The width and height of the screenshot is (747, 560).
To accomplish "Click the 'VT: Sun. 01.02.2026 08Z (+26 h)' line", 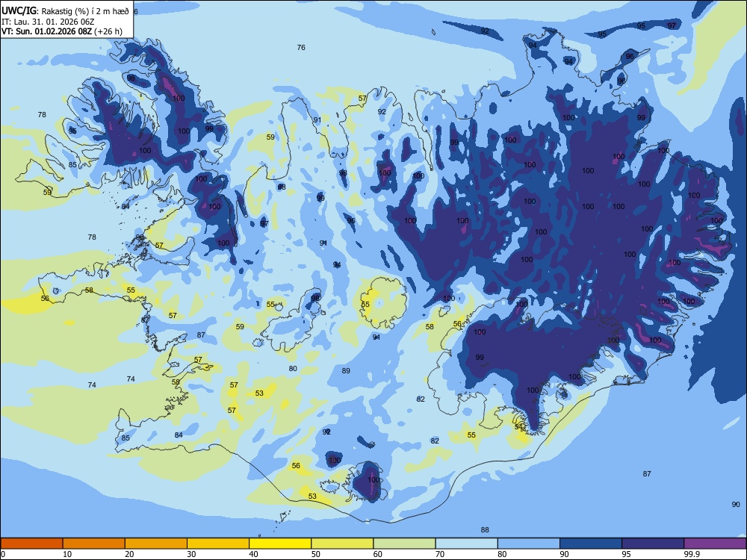I will point(62,31).
